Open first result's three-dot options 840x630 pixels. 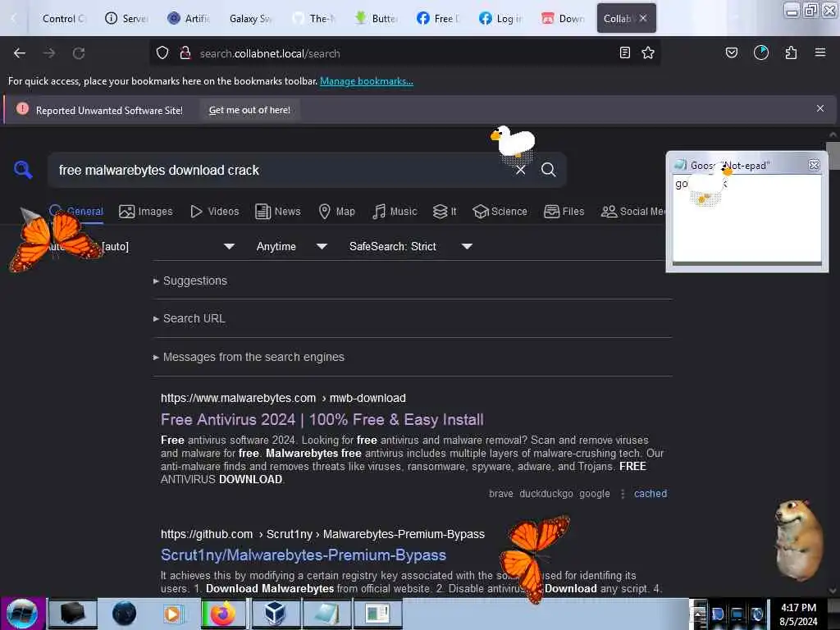coord(623,493)
